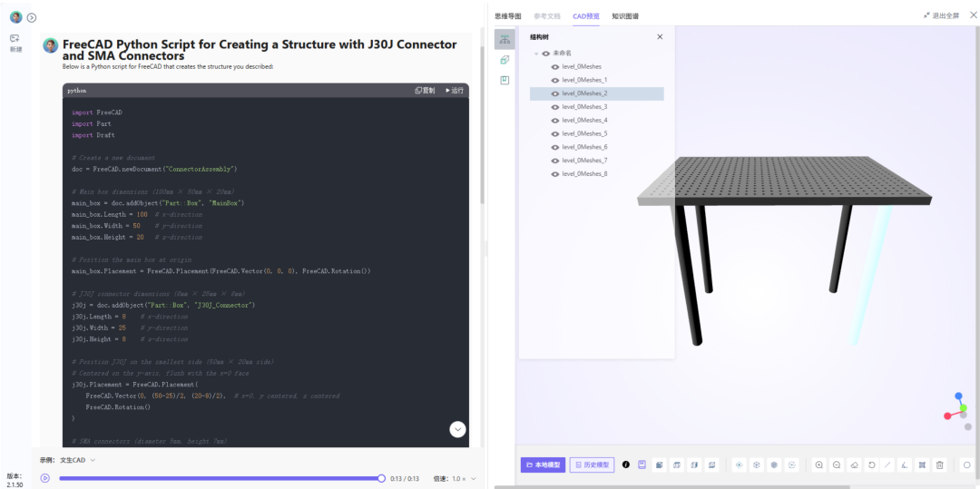Image resolution: width=980 pixels, height=489 pixels.
Task: Click 退出全屏 to exit fullscreen
Action: [x=941, y=16]
